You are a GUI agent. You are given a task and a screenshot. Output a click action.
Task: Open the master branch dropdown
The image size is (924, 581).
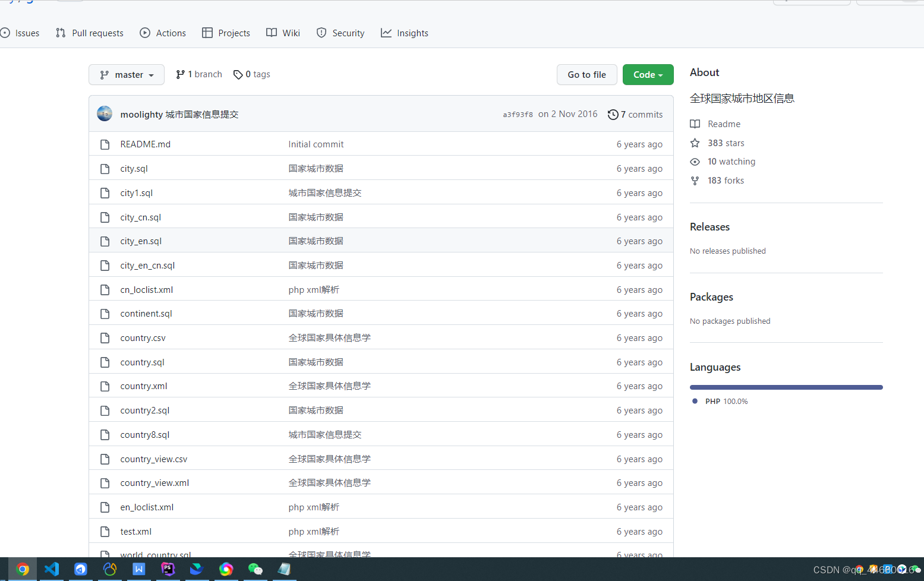pos(127,75)
